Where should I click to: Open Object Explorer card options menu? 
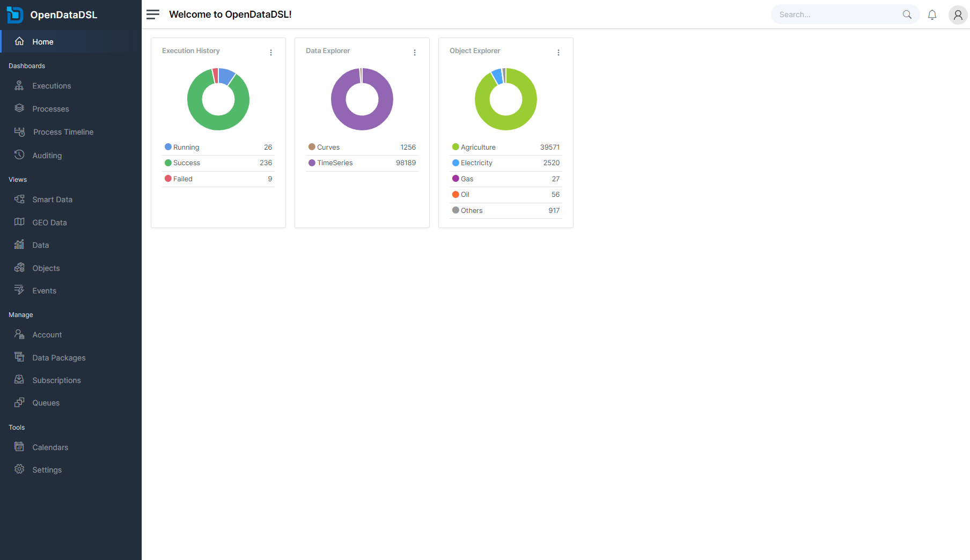(x=559, y=53)
